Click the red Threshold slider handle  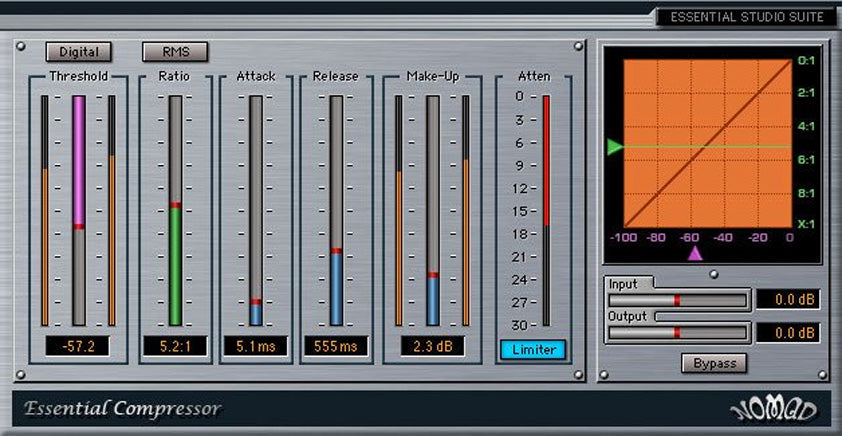(x=78, y=227)
